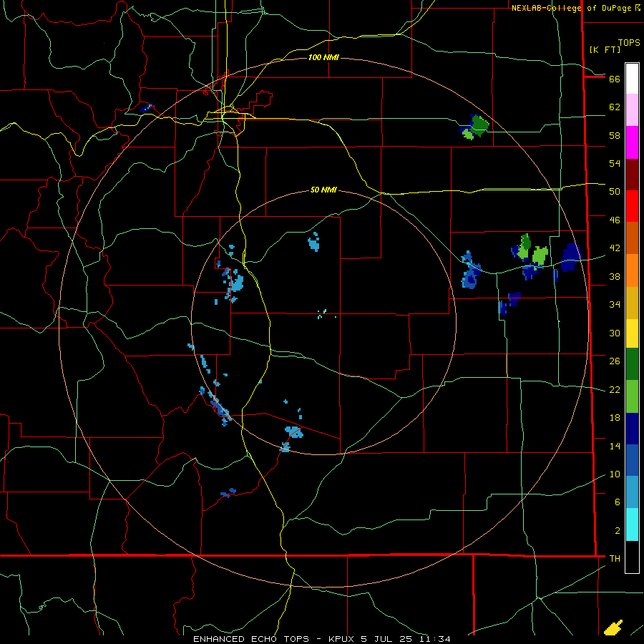Click the 10 legend value
The height and width of the screenshot is (644, 644).
615,474
